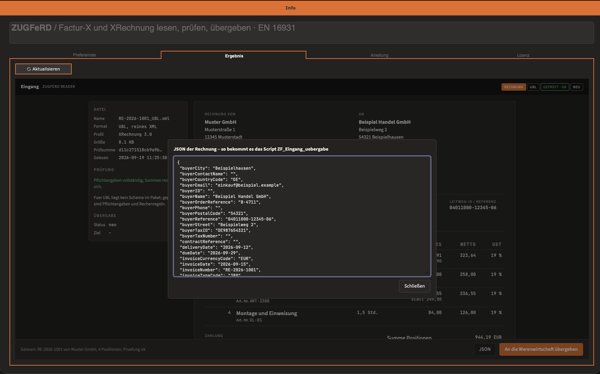Close the JSON dialog with Schließen

pos(414,286)
